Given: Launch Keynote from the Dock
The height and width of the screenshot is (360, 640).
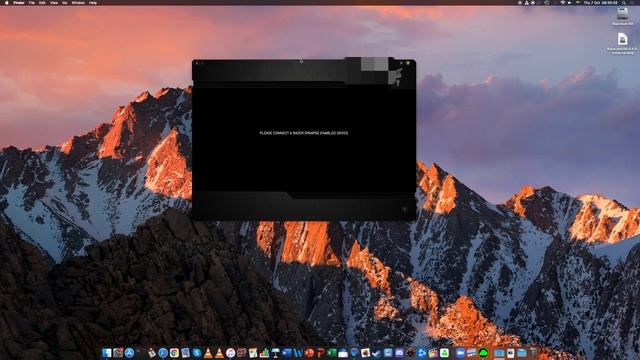Looking at the screenshot, I should coord(275,353).
